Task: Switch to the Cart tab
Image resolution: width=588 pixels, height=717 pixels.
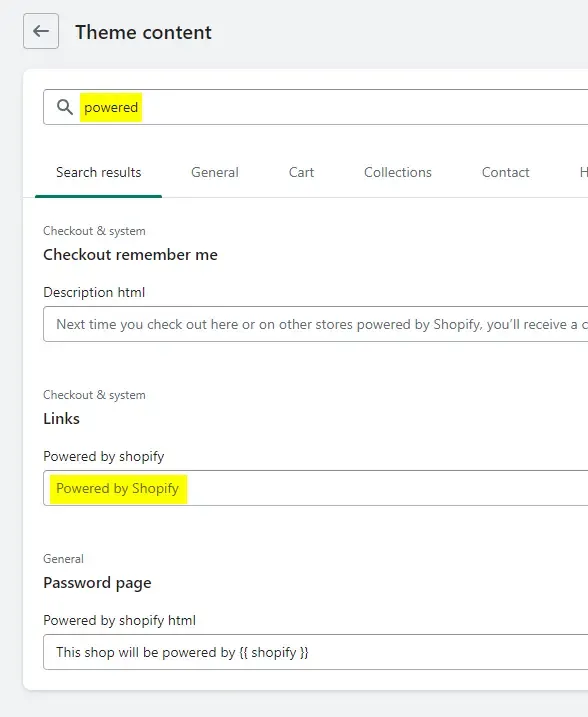Action: pyautogui.click(x=301, y=172)
